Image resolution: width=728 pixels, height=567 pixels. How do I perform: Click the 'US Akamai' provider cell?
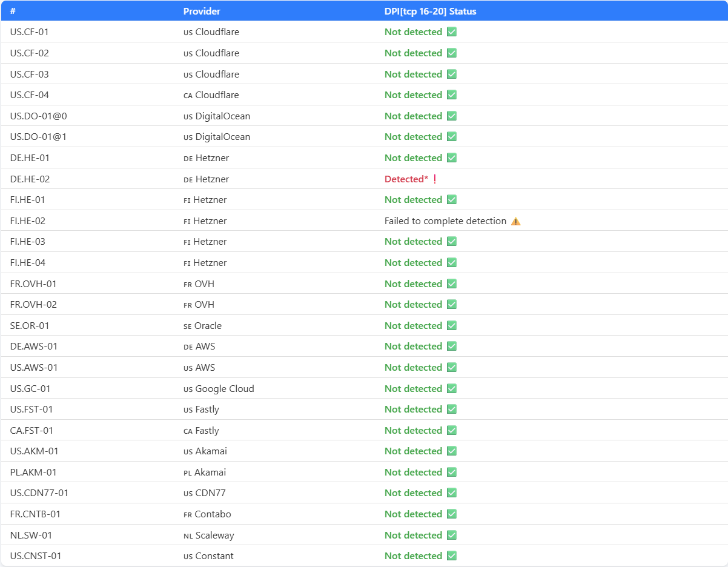point(205,451)
